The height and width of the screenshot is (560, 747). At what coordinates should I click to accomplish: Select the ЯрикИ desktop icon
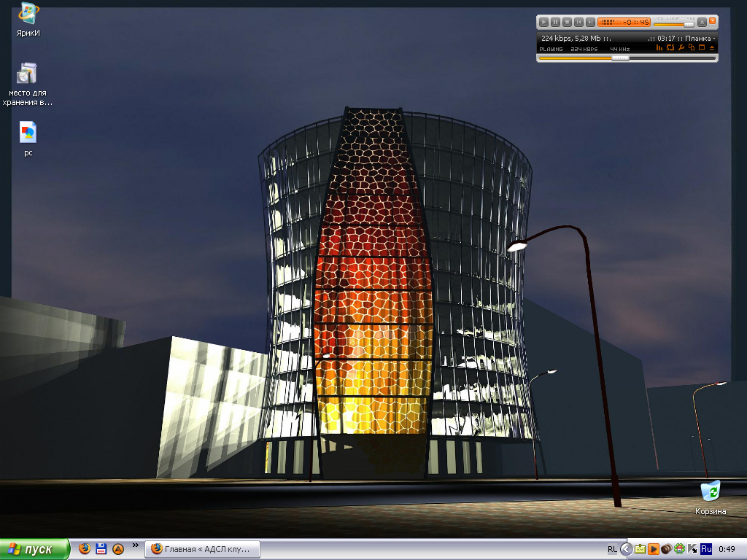click(28, 15)
